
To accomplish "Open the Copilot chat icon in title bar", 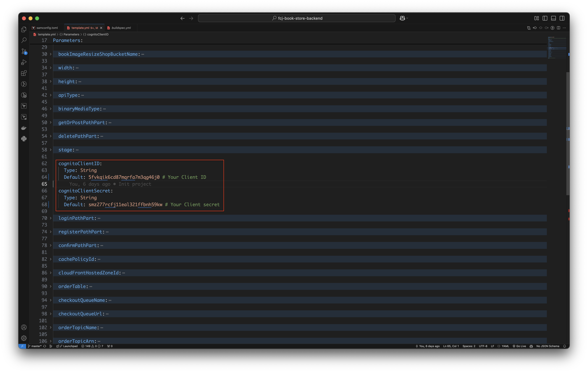I will [x=402, y=18].
